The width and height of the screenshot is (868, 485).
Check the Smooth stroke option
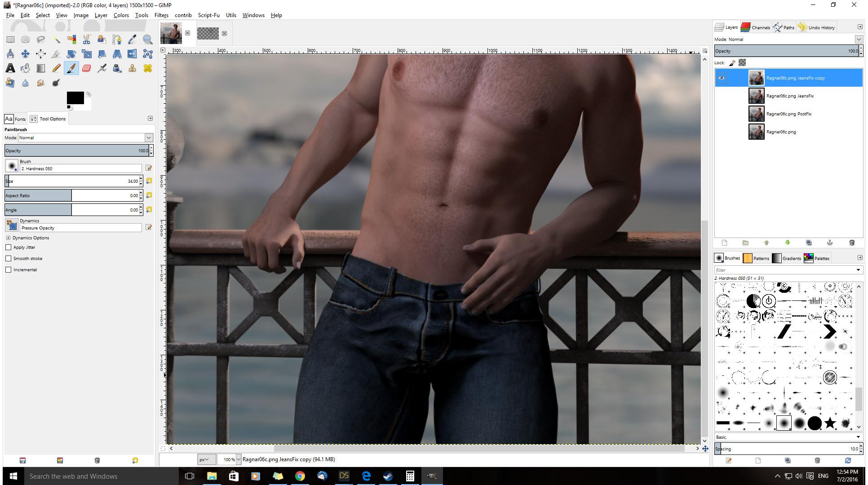[x=9, y=259]
